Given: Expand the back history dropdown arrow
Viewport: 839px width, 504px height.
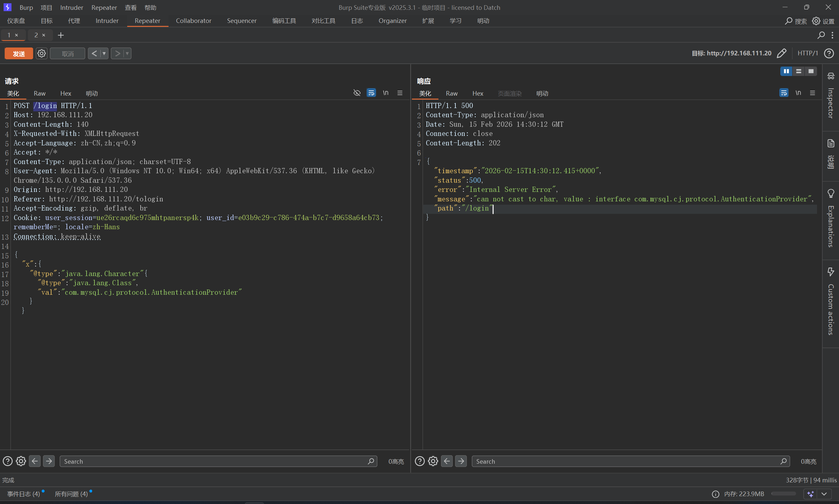Looking at the screenshot, I should pyautogui.click(x=104, y=53).
